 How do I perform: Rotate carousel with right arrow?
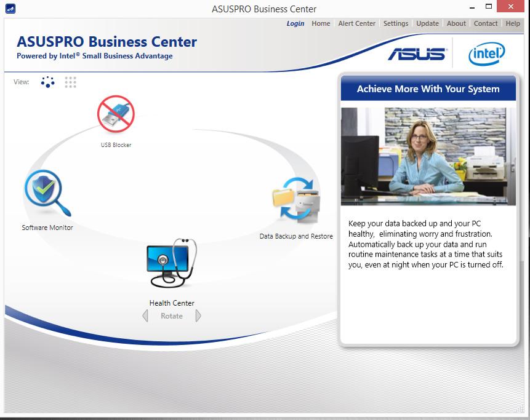(198, 315)
